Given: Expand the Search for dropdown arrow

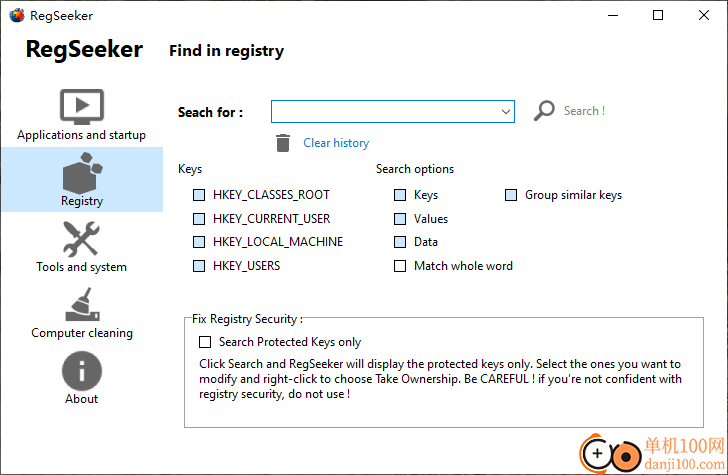Looking at the screenshot, I should click(506, 112).
